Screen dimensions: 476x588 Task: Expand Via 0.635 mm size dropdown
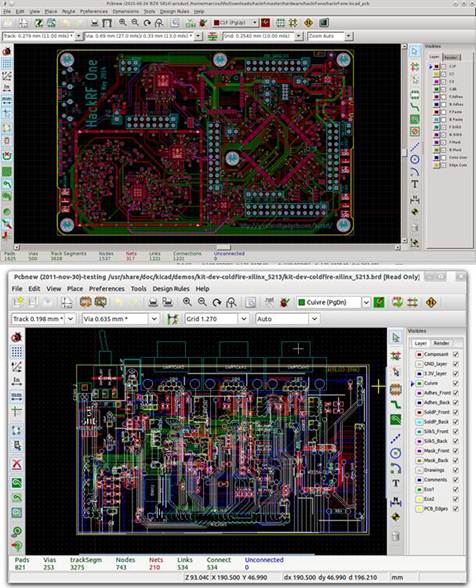coord(154,319)
